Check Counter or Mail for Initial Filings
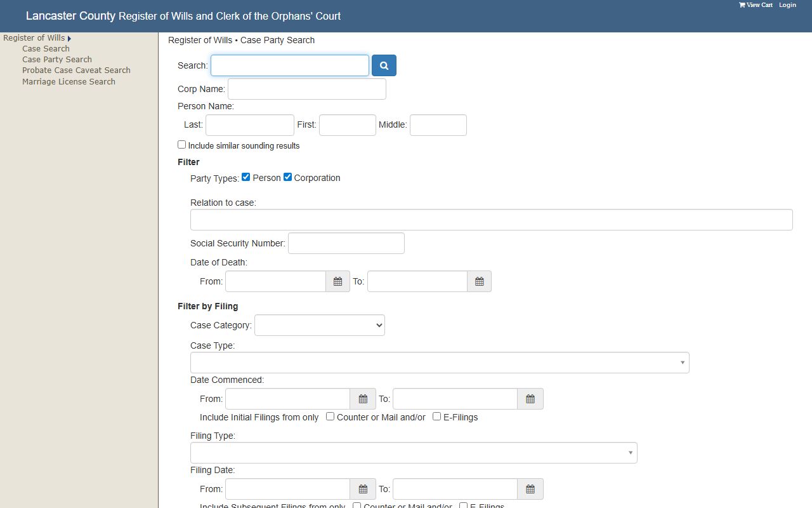812x508 pixels. click(331, 417)
